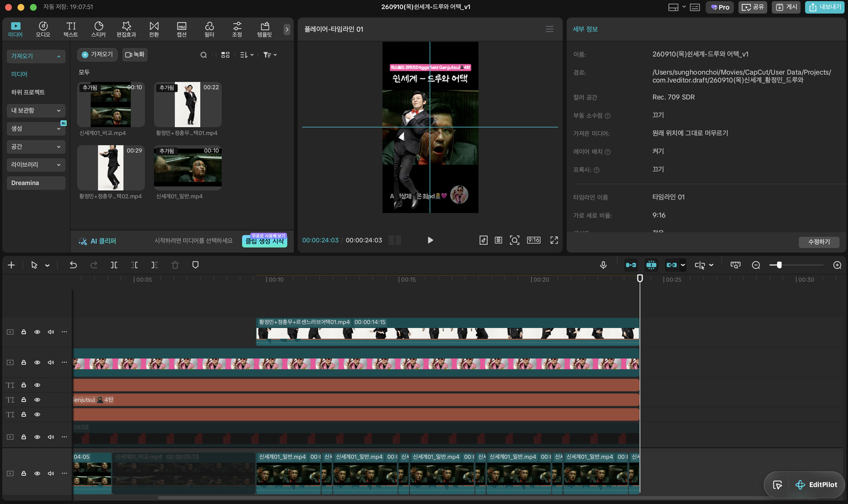Click the zoom in timeline icon
The width and height of the screenshot is (848, 504).
(837, 265)
